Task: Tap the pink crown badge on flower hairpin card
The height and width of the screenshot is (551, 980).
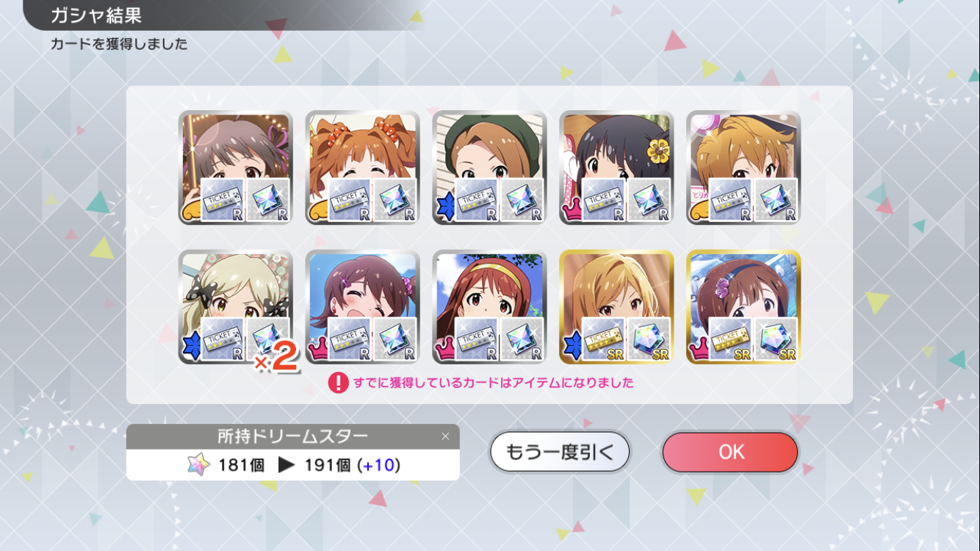Action: pos(571,211)
